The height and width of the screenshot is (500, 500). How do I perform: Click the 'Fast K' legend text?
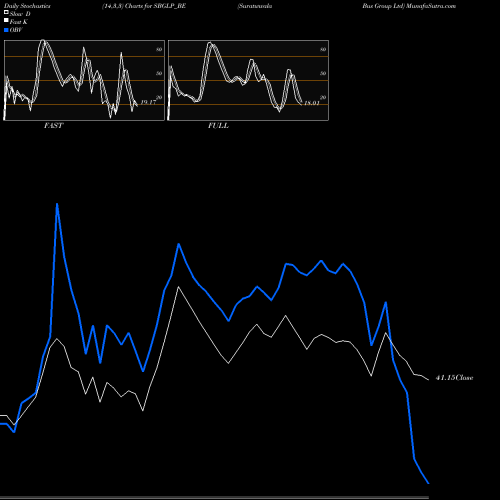click(19, 22)
